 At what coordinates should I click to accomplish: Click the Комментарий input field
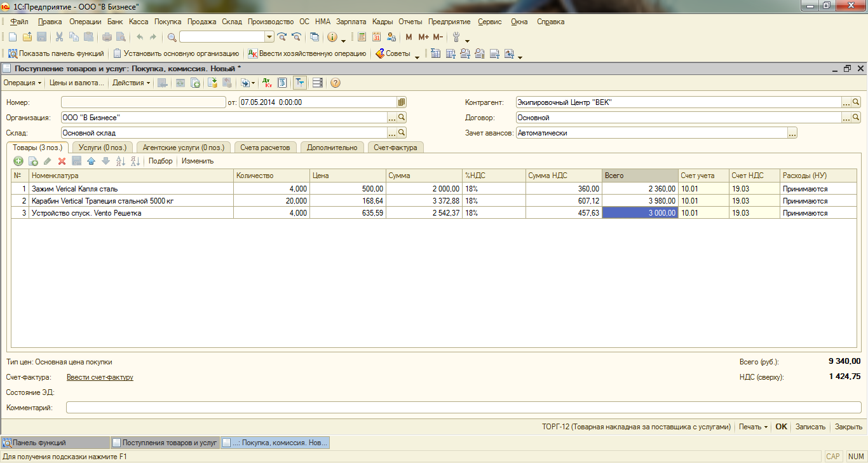[x=463, y=408]
